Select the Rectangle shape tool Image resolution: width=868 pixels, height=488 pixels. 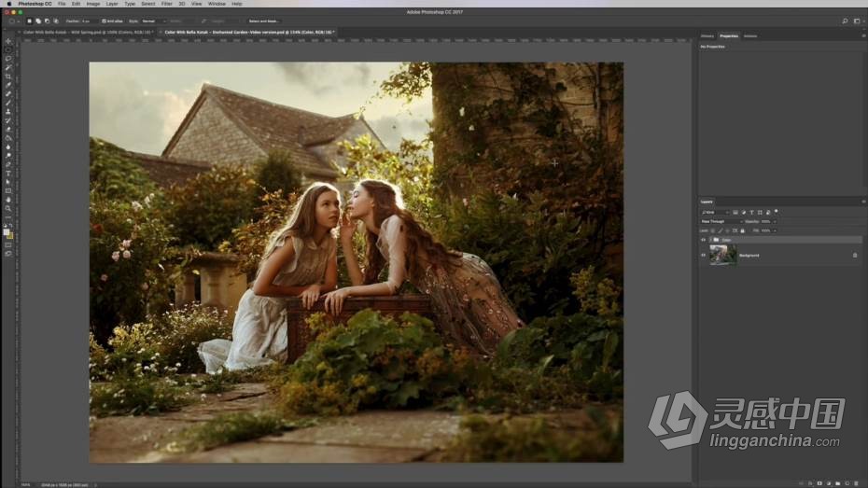tap(8, 191)
